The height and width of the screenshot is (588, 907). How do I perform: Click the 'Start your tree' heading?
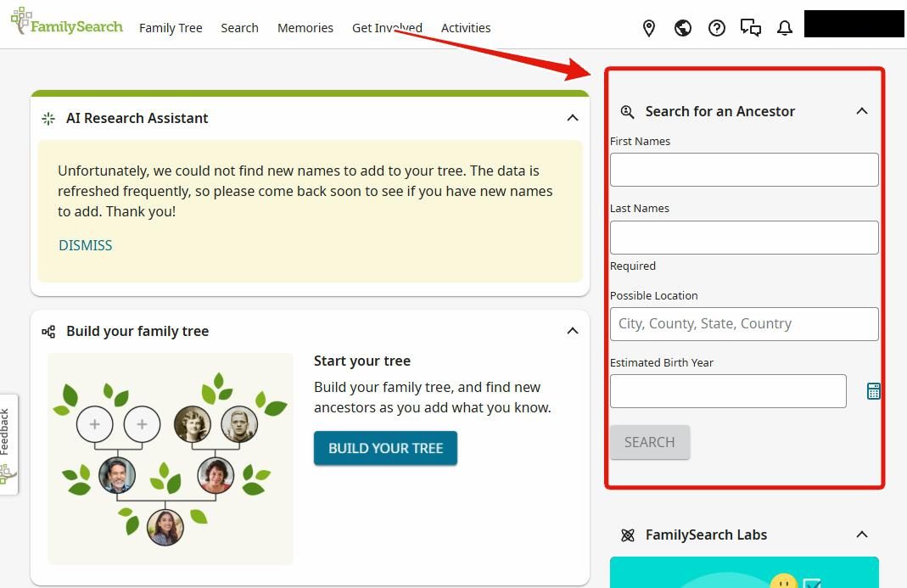362,361
